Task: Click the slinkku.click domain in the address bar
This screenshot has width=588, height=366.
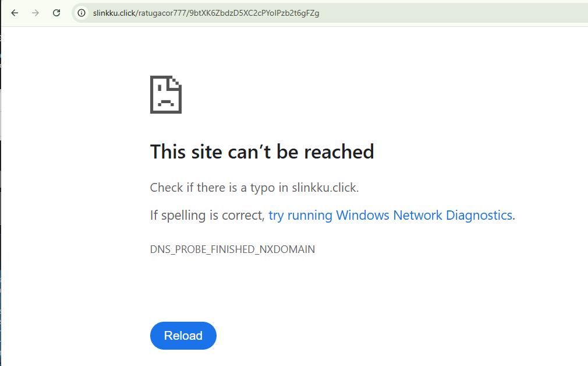Action: [114, 13]
